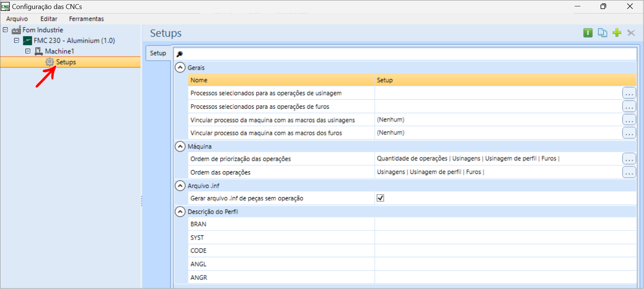
Task: Open ellipsis for Ordem das operações
Action: tap(629, 172)
